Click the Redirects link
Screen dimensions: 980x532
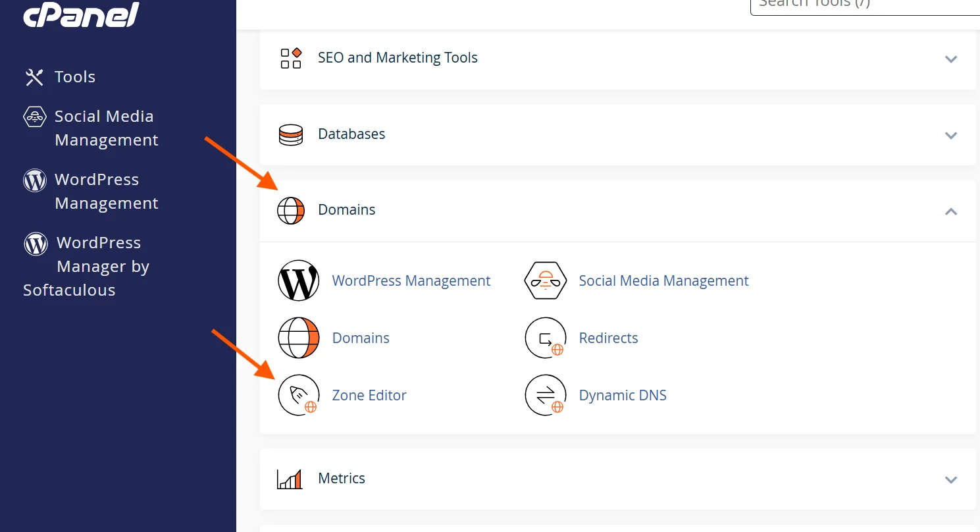[x=607, y=338]
